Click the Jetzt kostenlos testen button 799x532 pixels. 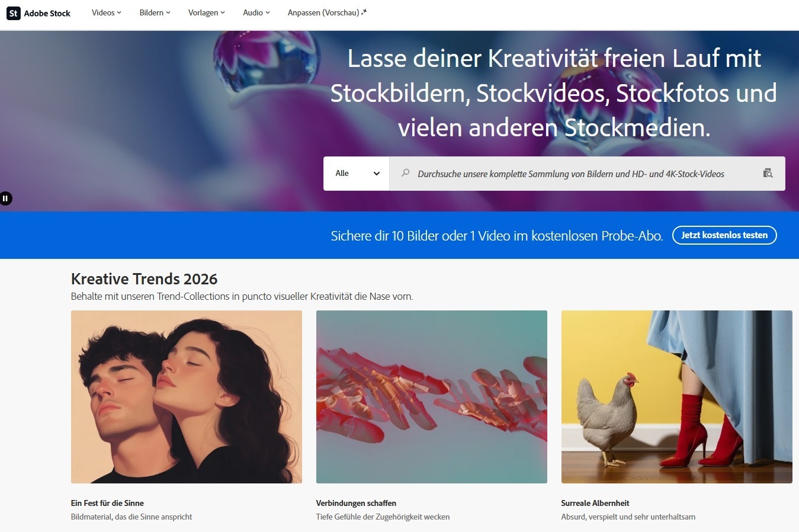(x=724, y=235)
